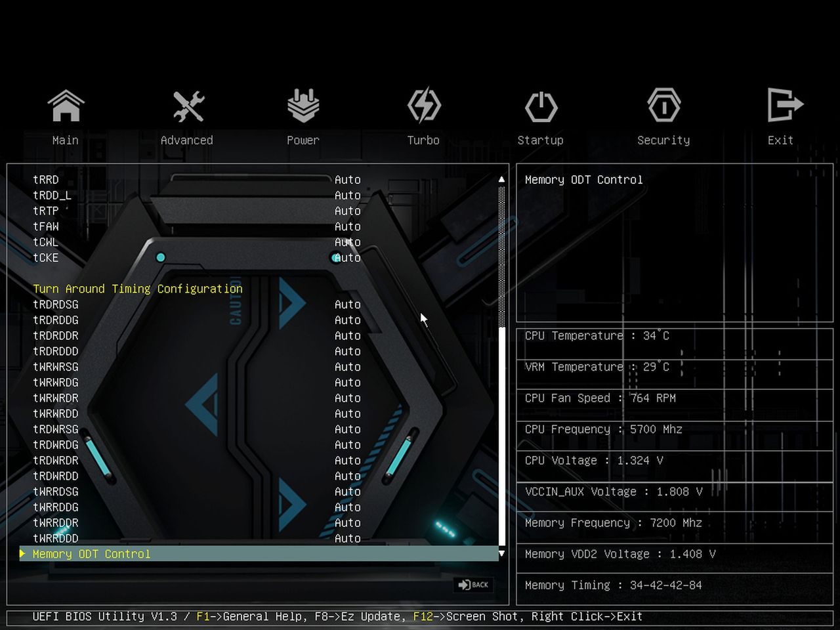Switch to the Security tab label
The image size is (840, 630).
pos(663,140)
